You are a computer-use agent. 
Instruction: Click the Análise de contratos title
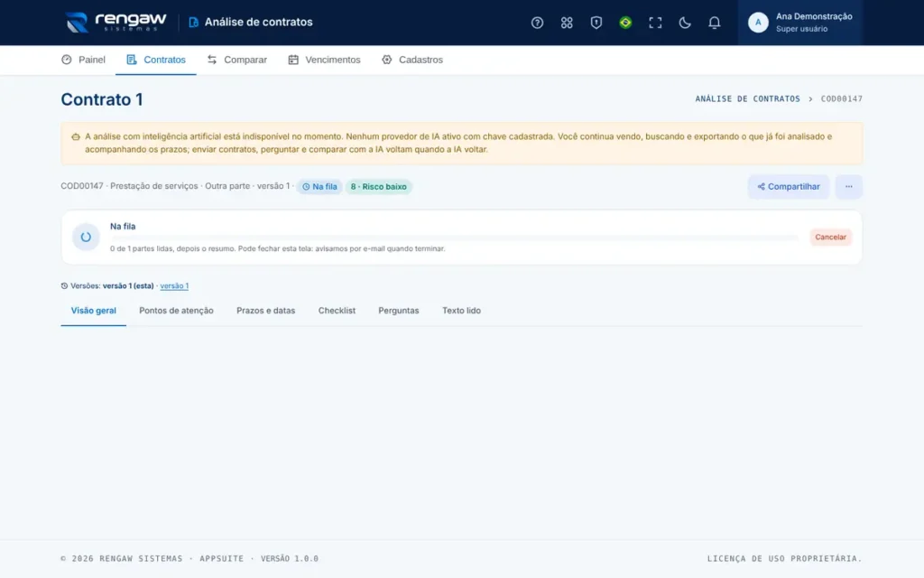tap(259, 23)
